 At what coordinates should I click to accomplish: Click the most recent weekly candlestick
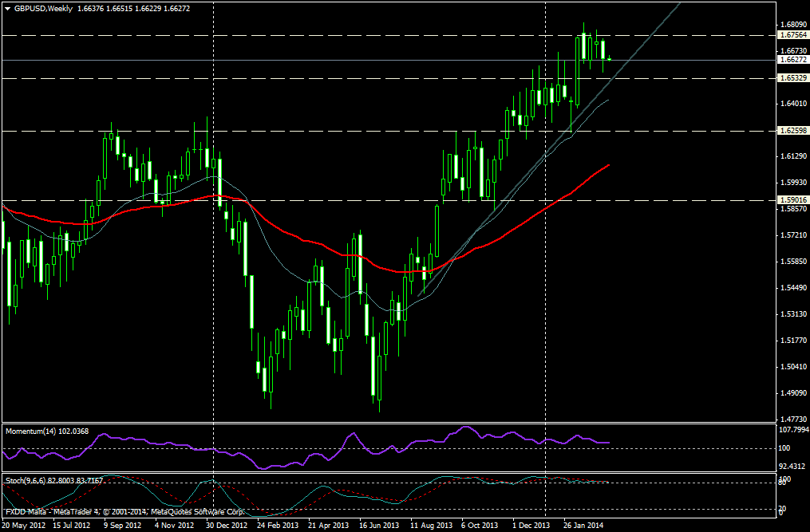pyautogui.click(x=610, y=58)
